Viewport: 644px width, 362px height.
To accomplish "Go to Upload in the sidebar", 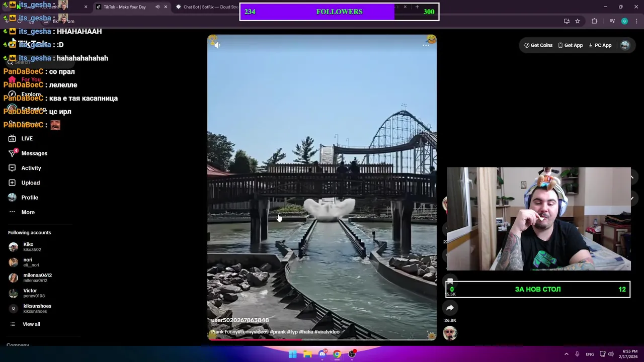I will [24, 183].
